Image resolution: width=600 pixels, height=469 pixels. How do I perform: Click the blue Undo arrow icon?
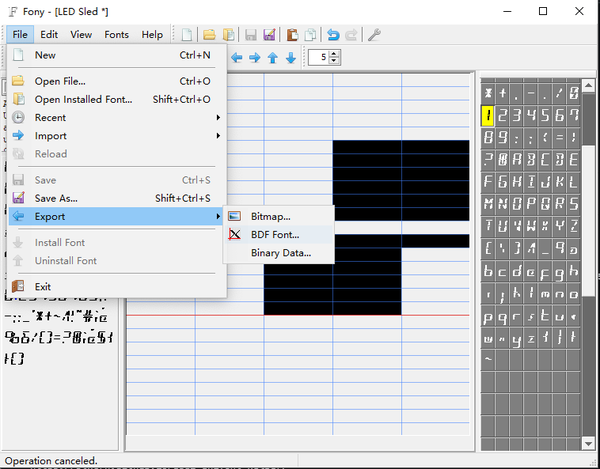333,35
